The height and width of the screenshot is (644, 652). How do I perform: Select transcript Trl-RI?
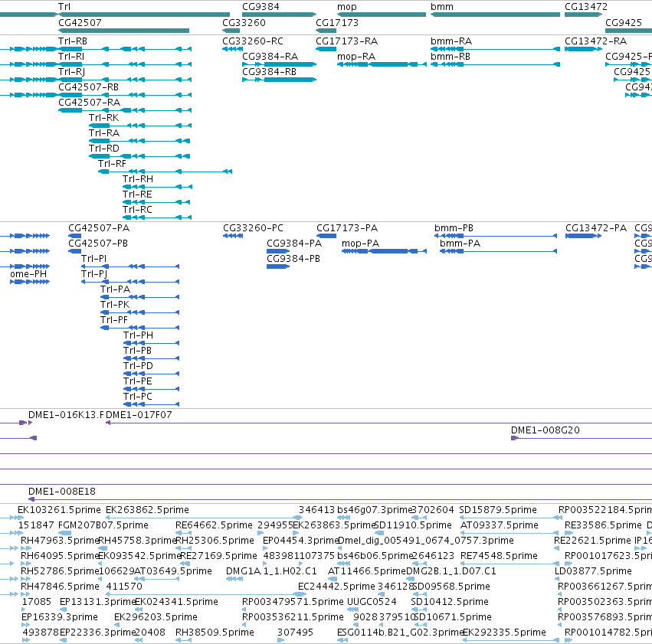tap(71, 57)
